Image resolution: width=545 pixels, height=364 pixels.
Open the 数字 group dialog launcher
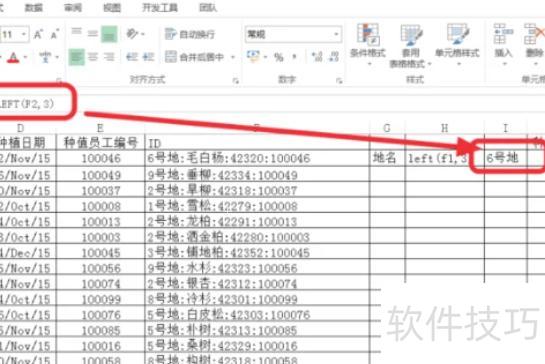[x=339, y=81]
